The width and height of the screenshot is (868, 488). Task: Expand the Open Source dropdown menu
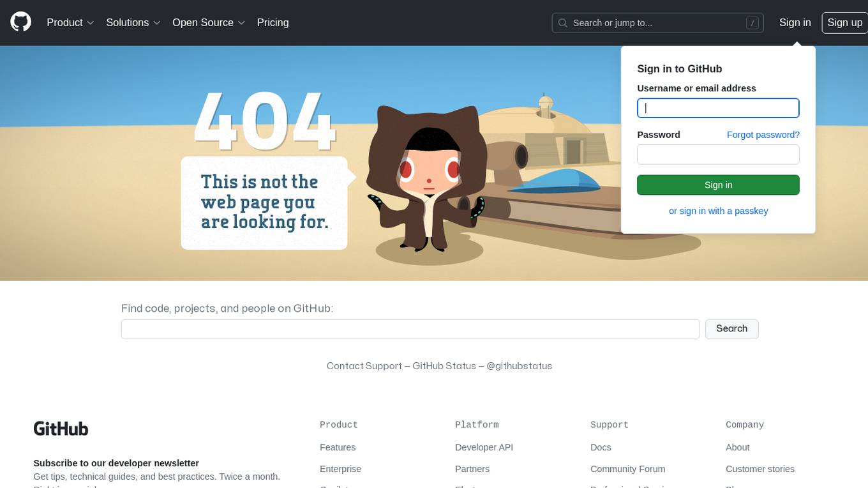click(209, 22)
